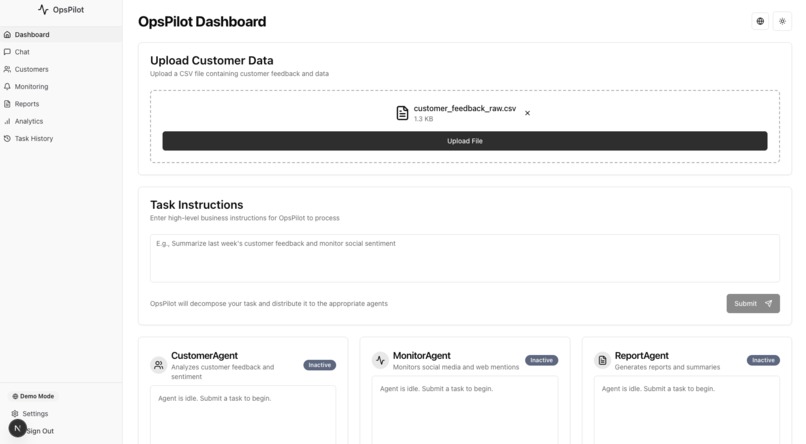The height and width of the screenshot is (444, 806).
Task: Click the Analytics bar chart icon
Action: pyautogui.click(x=7, y=121)
